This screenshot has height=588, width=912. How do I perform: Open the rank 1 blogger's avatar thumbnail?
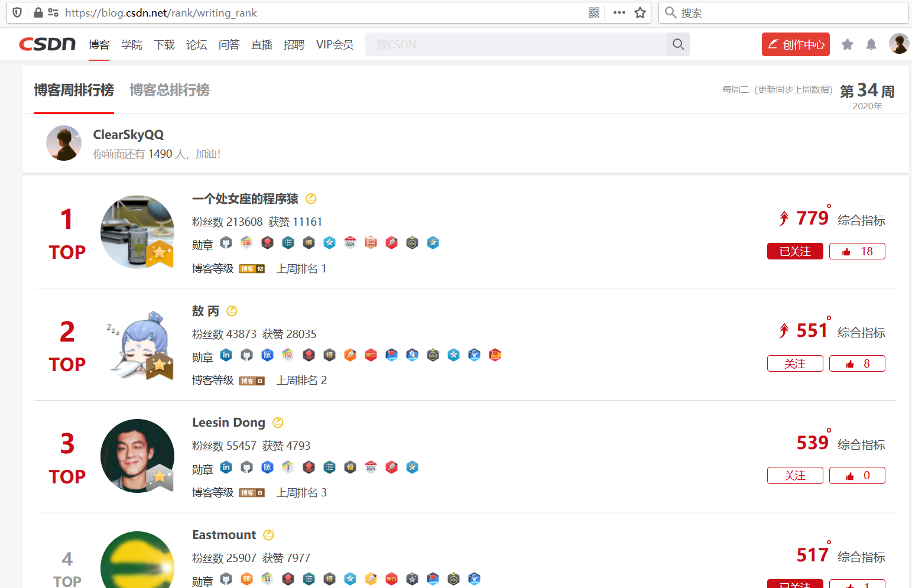pyautogui.click(x=137, y=232)
